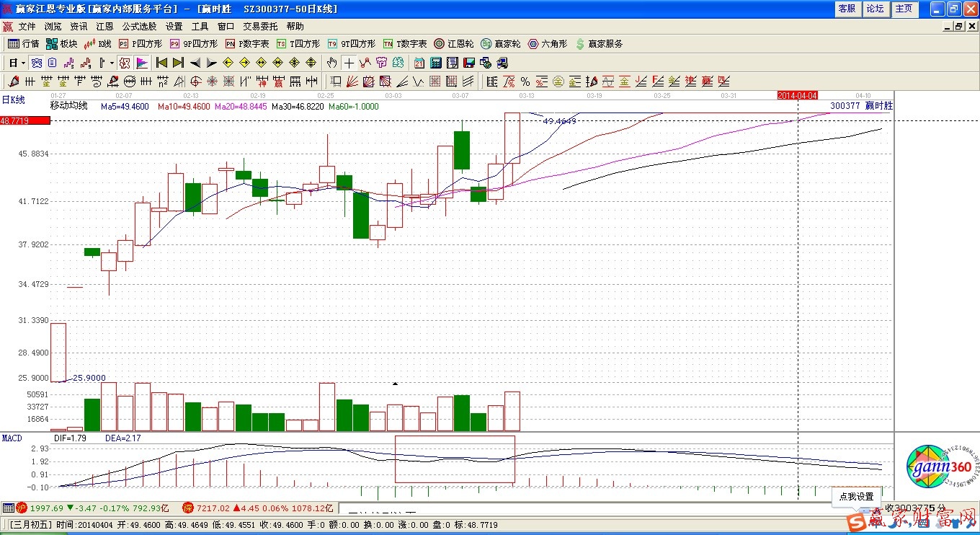Open the 行情 market quotes view
The height and width of the screenshot is (535, 980).
tap(23, 44)
